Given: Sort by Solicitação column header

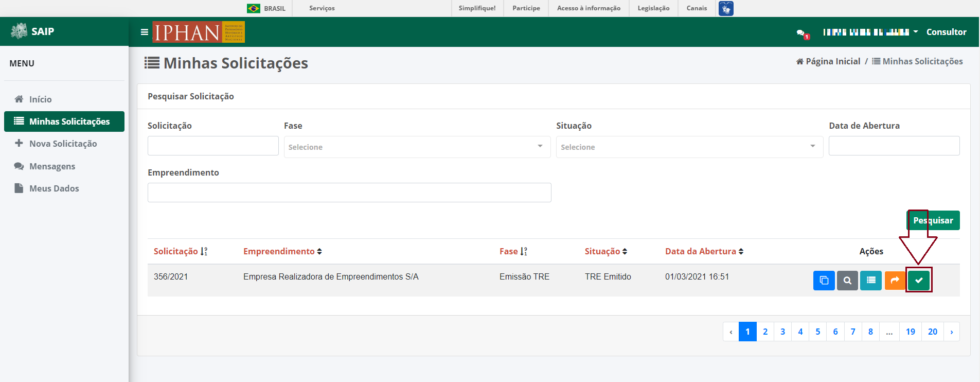Looking at the screenshot, I should point(181,251).
